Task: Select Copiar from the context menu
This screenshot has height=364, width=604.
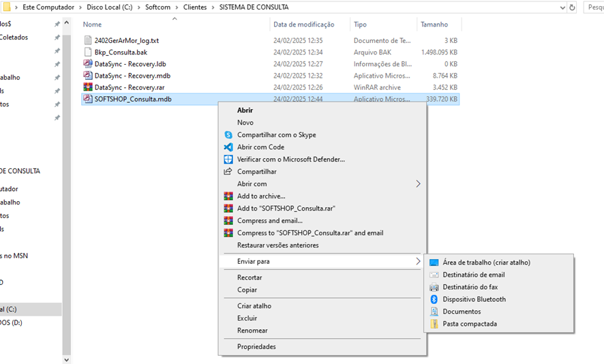Action: (x=247, y=290)
